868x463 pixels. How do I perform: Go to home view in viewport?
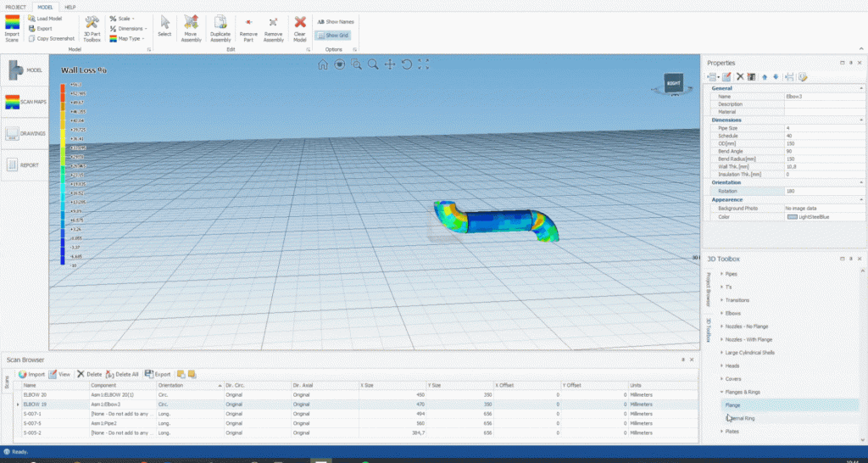323,64
